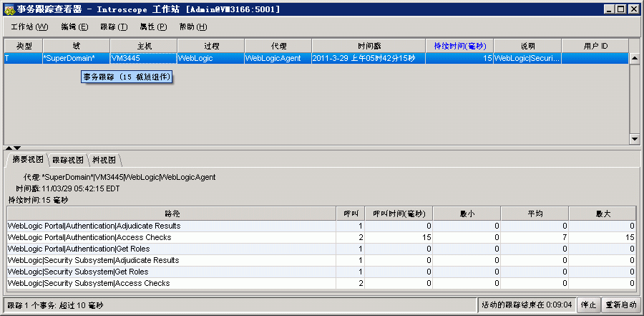Click the trace table scroll down arrow
Viewport: 644px width, 316px height.
pyautogui.click(x=635, y=139)
